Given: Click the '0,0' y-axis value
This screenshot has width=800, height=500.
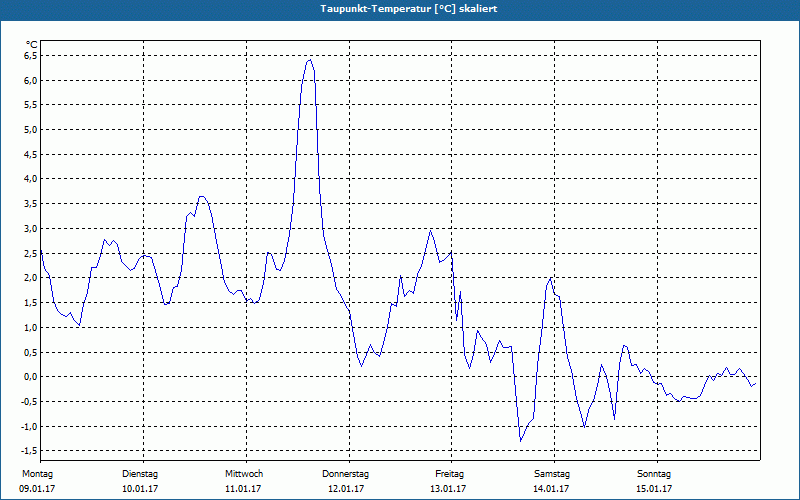Looking at the screenshot, I should point(31,377).
